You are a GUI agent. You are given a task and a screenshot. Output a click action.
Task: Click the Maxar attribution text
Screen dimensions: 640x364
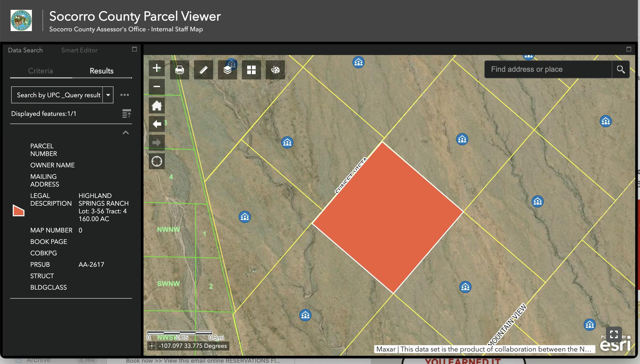485,349
